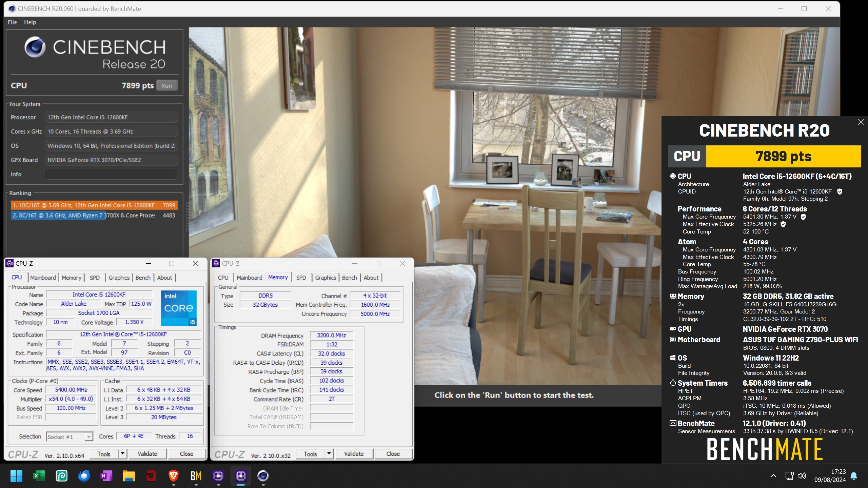Viewport: 868px width, 488px height.
Task: Open Bench tab in right CPU-Z
Action: 350,278
